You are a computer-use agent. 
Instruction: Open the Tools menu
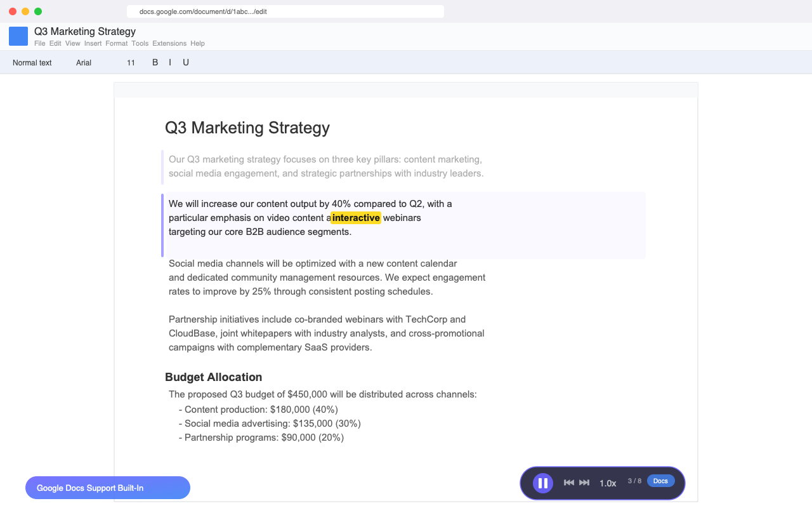(140, 43)
